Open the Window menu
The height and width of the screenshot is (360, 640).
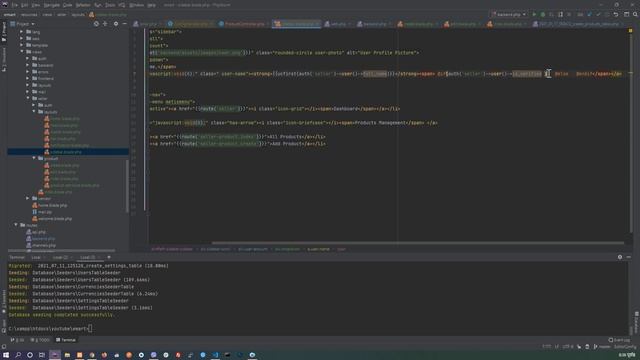pos(136,5)
